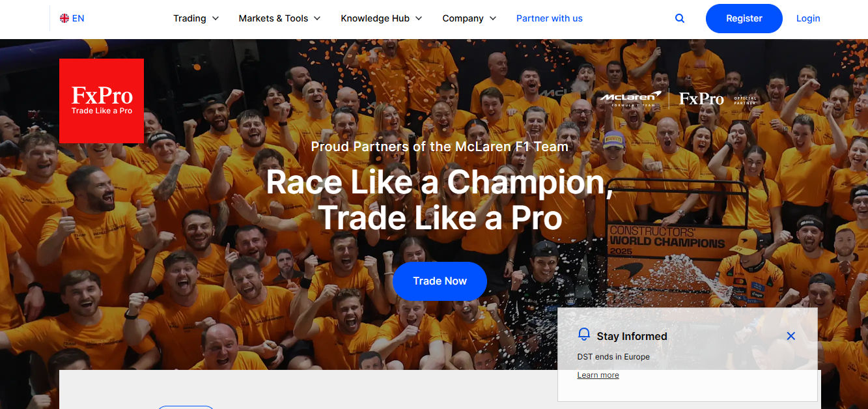
Task: Close the Stay Informed notification
Action: (x=791, y=336)
